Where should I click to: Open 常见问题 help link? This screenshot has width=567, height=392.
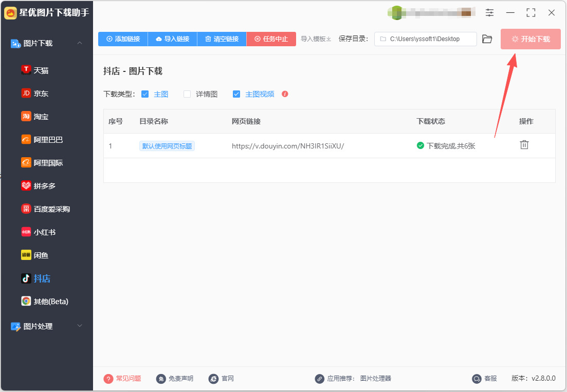click(122, 378)
